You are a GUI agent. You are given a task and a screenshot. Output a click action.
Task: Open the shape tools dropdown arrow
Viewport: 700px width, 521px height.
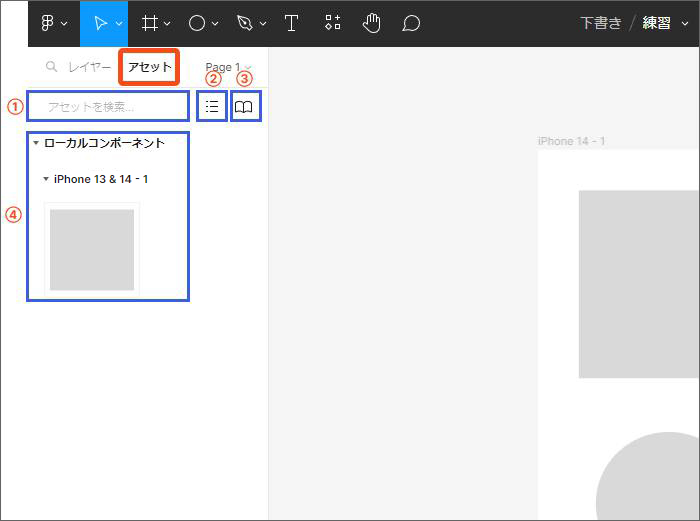[215, 24]
